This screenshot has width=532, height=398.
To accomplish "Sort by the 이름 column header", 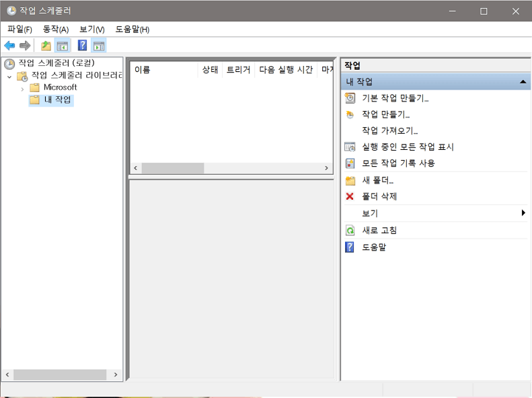I will tap(164, 70).
